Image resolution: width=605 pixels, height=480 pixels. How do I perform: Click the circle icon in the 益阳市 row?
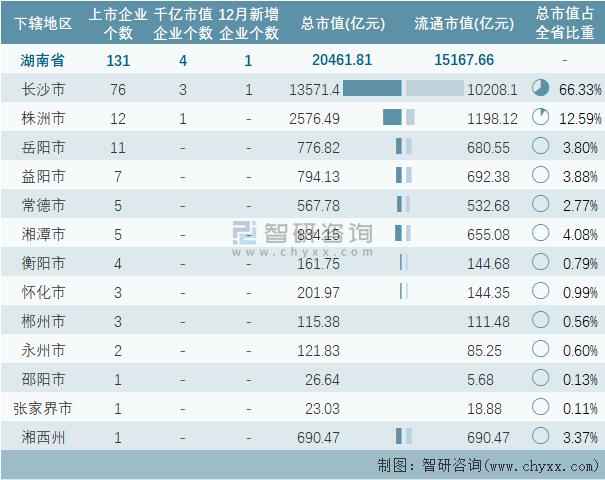pos(541,176)
